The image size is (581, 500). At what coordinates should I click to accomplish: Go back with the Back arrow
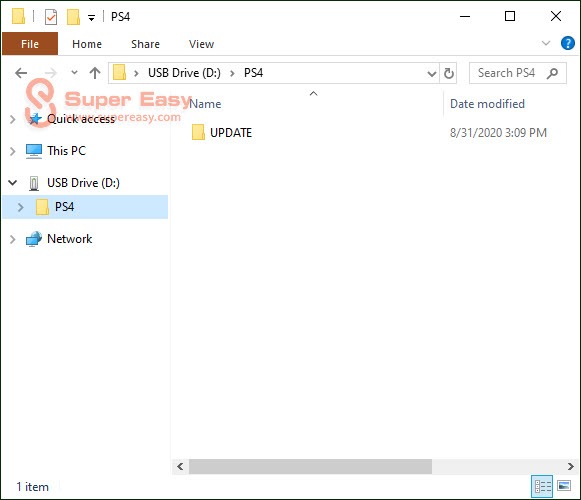click(x=21, y=73)
